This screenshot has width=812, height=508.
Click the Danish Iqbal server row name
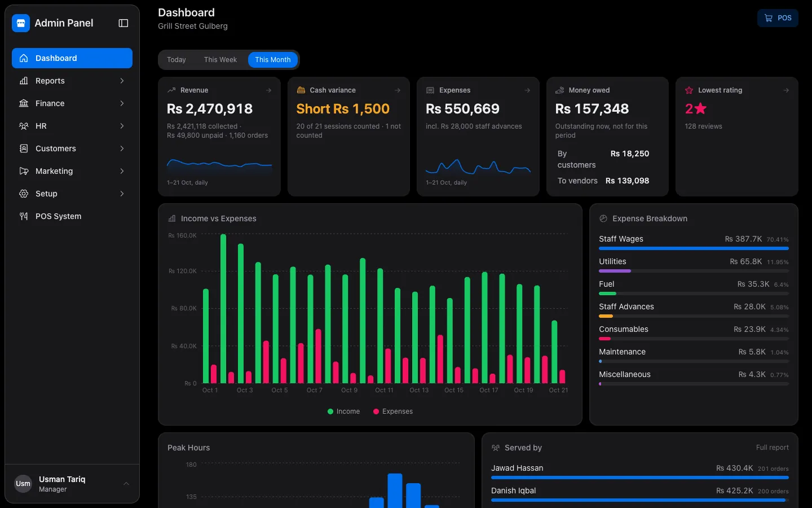[514, 491]
